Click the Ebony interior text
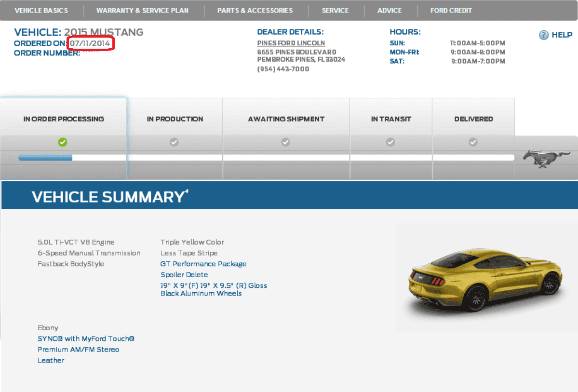578x392 pixels. coord(48,328)
